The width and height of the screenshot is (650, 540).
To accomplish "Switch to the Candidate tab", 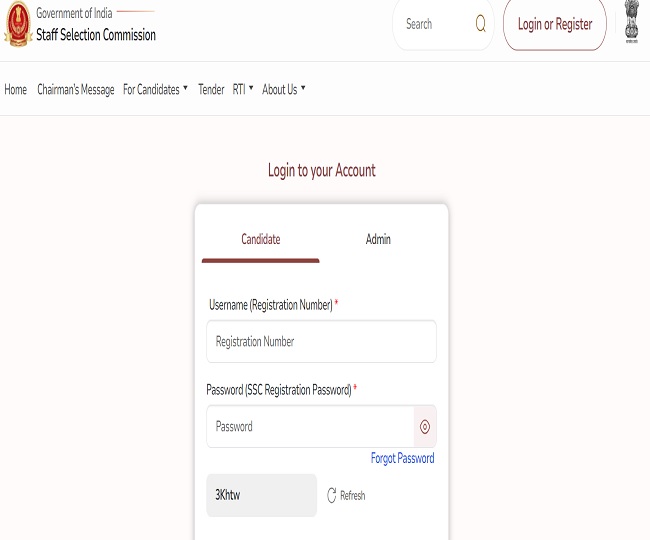I will click(260, 240).
